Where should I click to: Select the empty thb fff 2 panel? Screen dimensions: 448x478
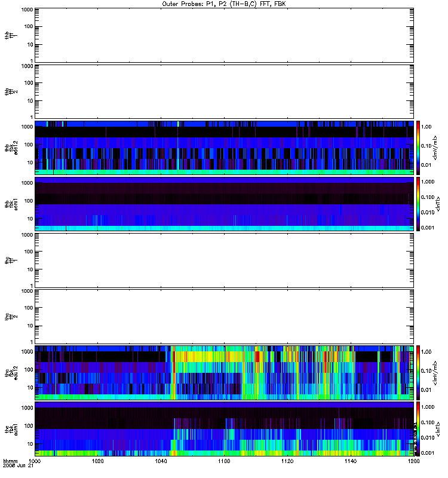(x=224, y=91)
